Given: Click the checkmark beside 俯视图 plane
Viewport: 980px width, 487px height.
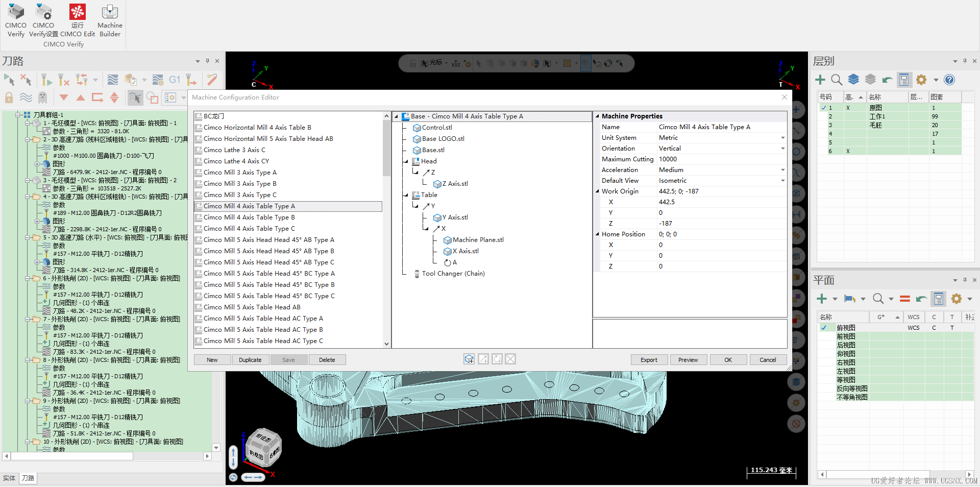Looking at the screenshot, I should coord(824,328).
